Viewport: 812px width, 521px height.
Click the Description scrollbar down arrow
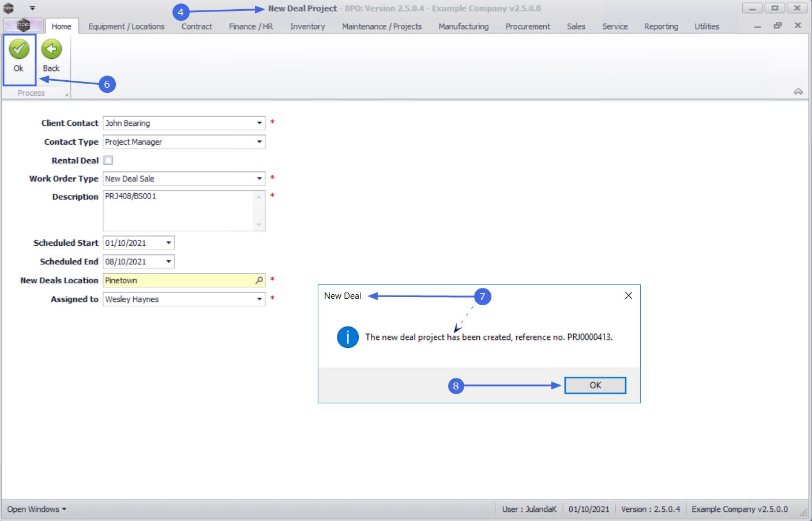259,225
